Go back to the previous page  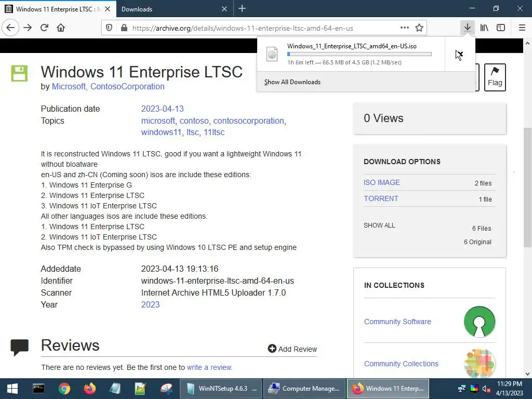[x=10, y=28]
